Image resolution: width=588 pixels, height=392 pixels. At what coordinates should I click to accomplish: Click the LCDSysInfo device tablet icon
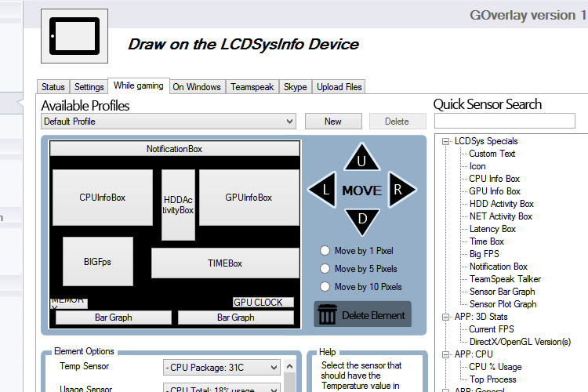pos(74,36)
